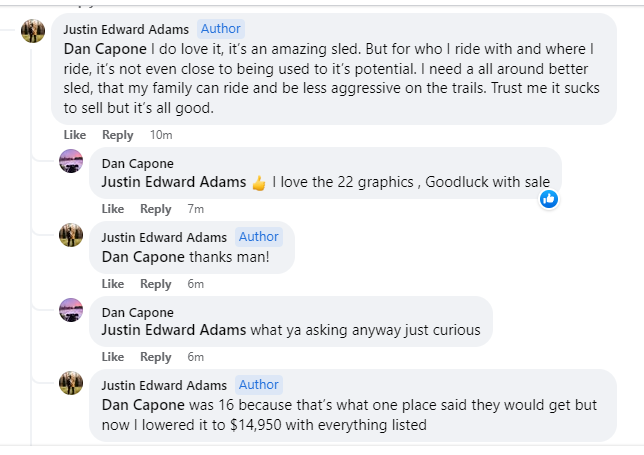Viewport: 644px width, 455px height.
Task: Like the 'thanks man!' comment
Action: point(113,284)
